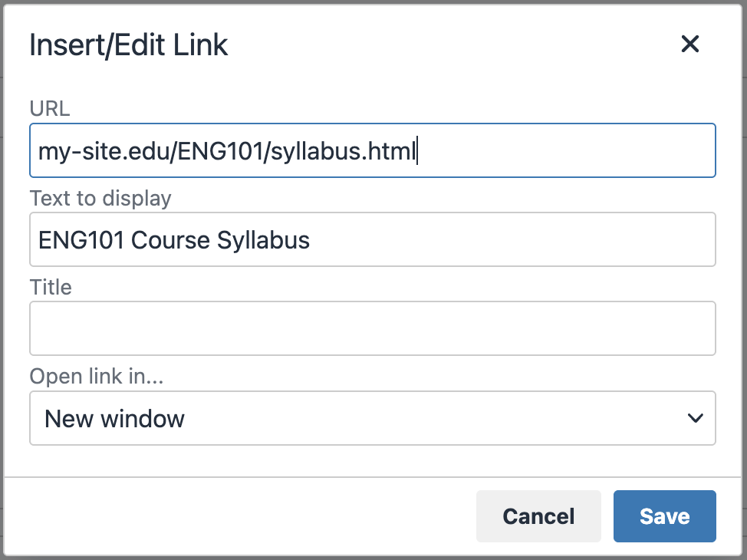The width and height of the screenshot is (747, 560).
Task: Click the "Open link in..." label
Action: point(97,376)
